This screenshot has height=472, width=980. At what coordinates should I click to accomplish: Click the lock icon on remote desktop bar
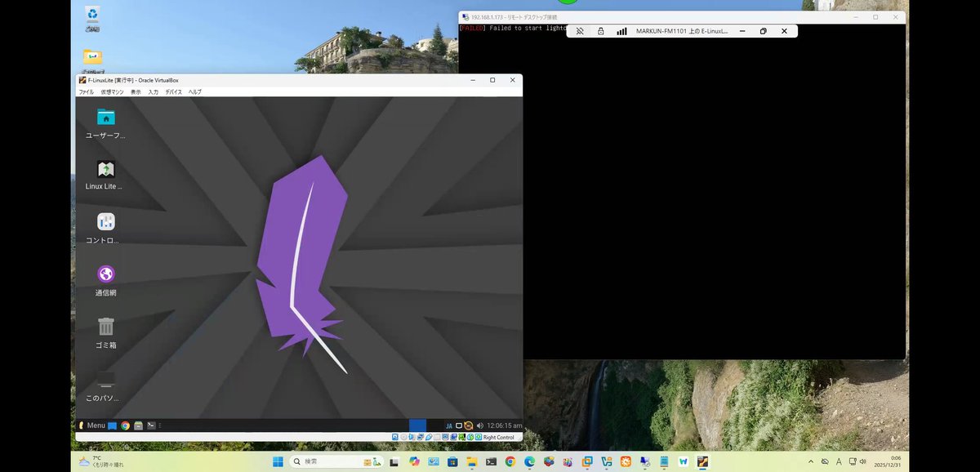tap(601, 31)
